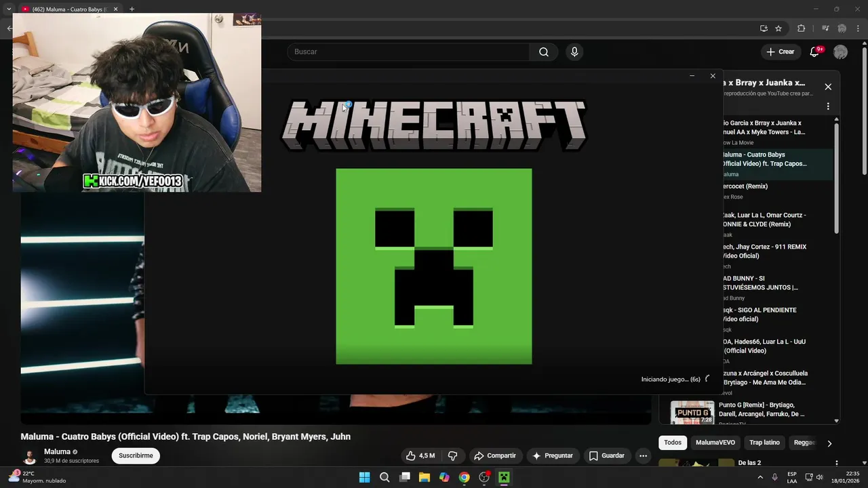Image resolution: width=868 pixels, height=488 pixels.
Task: Open OBS Studio taskbar icon
Action: click(x=484, y=477)
